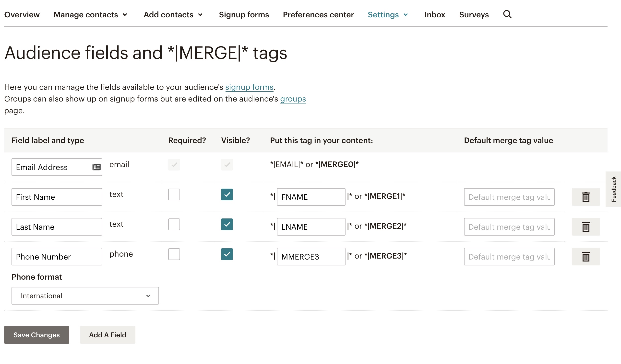Image resolution: width=621 pixels, height=364 pixels.
Task: Click the Add A Field button
Action: coord(107,335)
